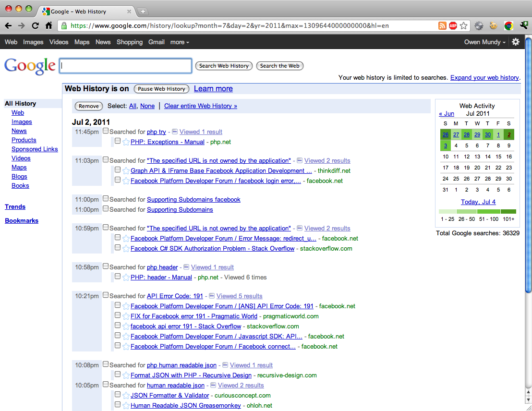Image resolution: width=532 pixels, height=411 pixels.
Task: Click the RSS feed icon in address bar
Action: click(442, 26)
